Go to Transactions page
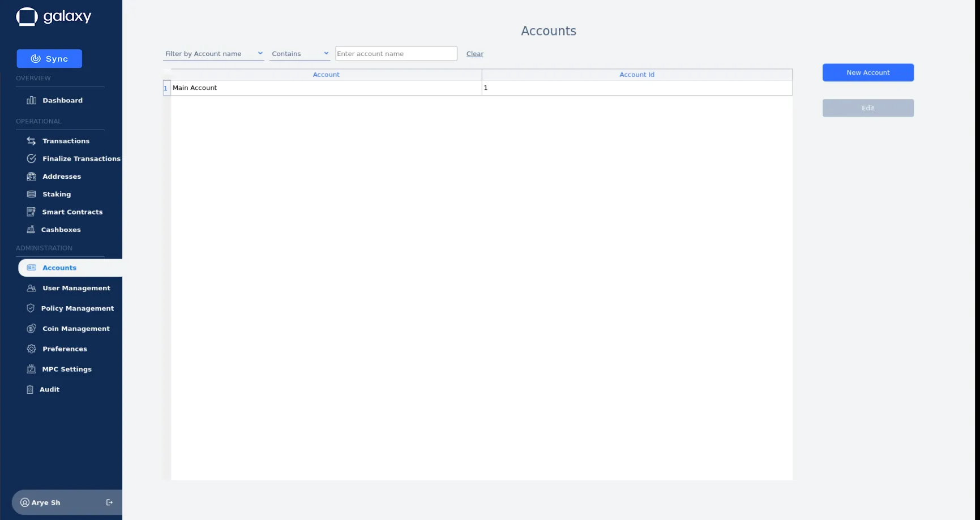Screen dimensions: 980x520 [66, 141]
